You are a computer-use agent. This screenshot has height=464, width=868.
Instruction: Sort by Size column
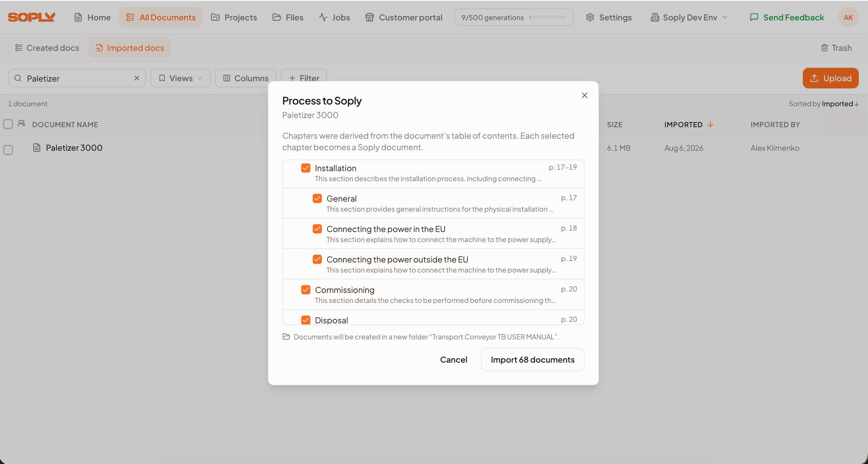click(x=614, y=125)
